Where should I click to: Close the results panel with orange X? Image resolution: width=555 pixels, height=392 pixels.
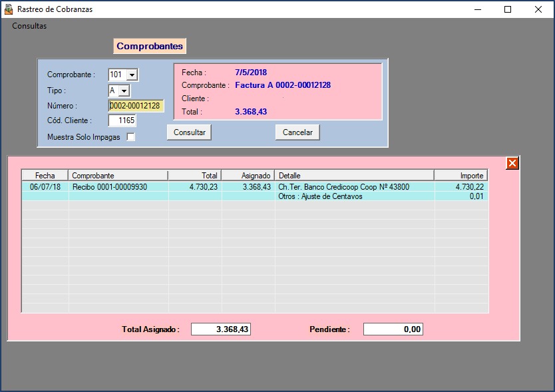coord(512,163)
